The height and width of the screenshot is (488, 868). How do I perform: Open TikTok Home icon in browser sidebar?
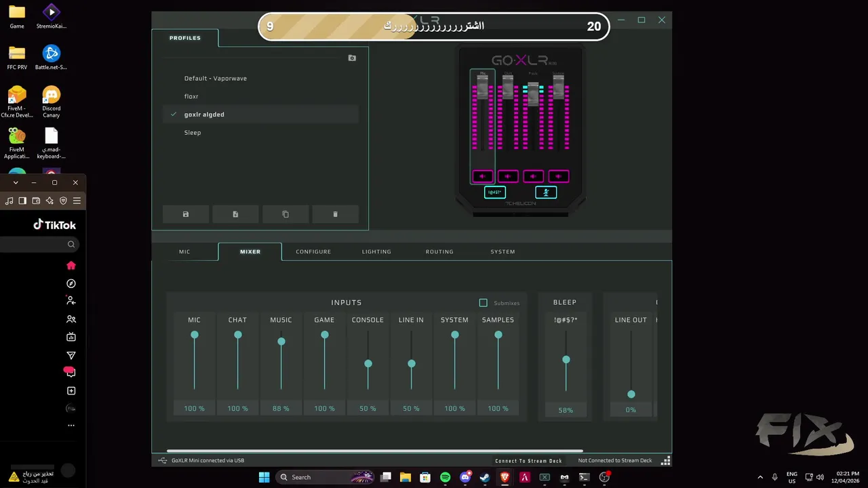tap(71, 266)
